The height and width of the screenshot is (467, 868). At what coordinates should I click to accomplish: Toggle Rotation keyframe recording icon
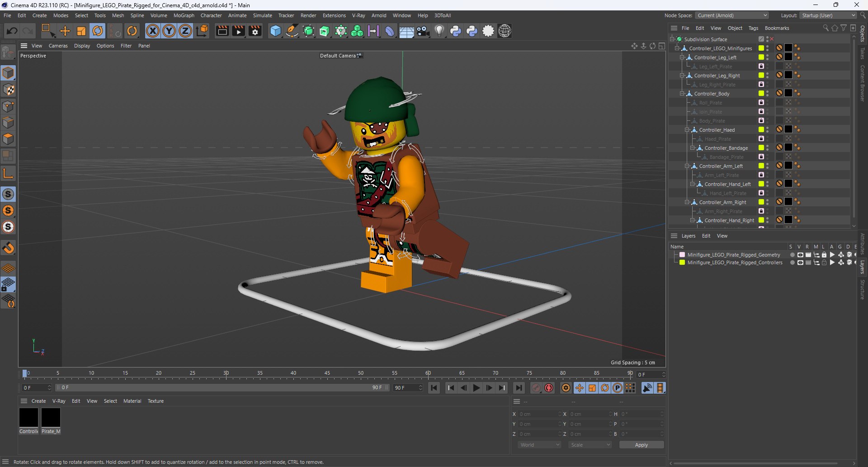click(605, 388)
